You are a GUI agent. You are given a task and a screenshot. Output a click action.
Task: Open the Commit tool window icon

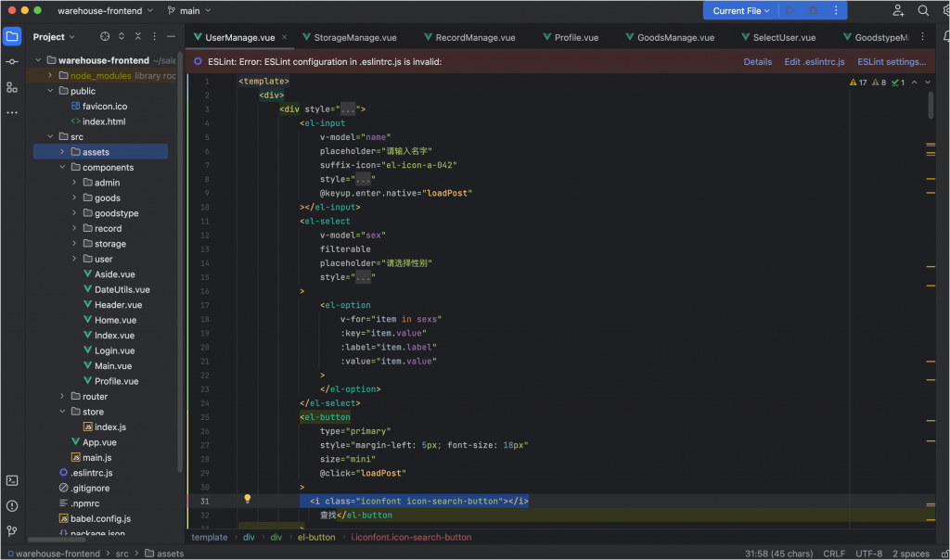12,61
